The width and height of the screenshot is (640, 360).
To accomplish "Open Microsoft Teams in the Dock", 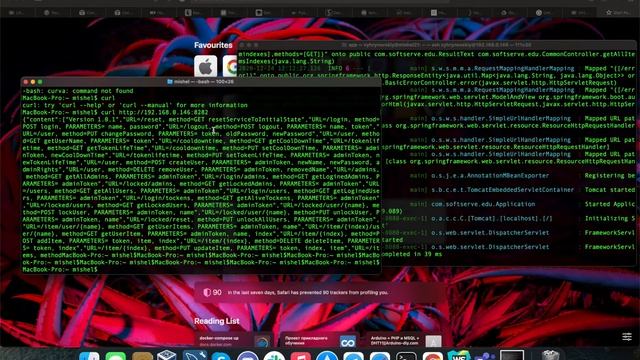I will 485,356.
